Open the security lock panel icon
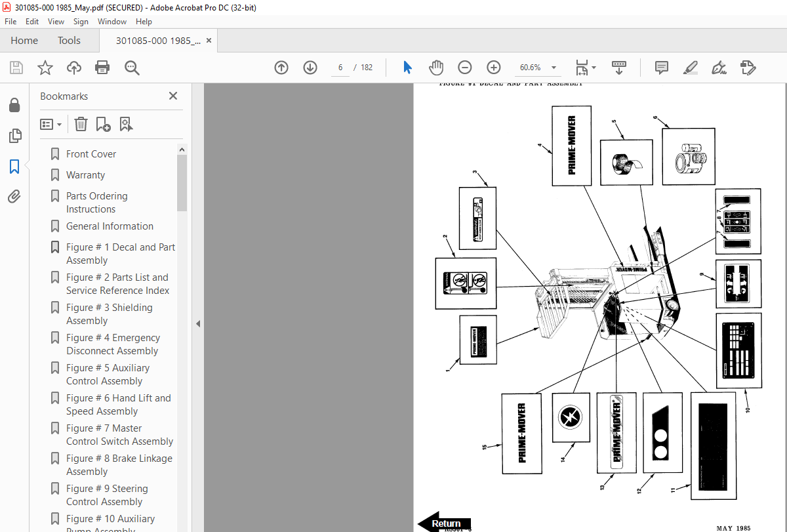The image size is (787, 532). (x=14, y=106)
